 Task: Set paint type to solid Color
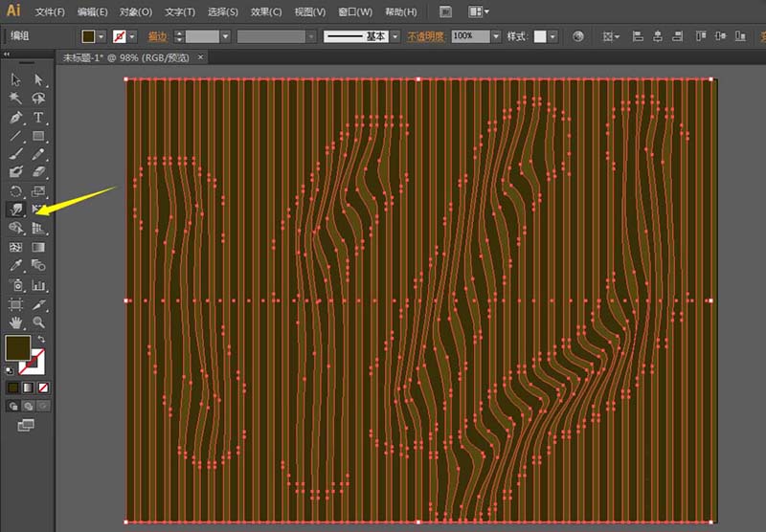13,388
